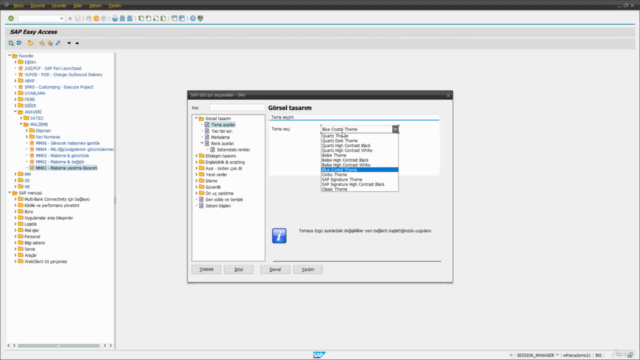Open the Sistem menu
Viewport: 640px width, 360px height.
click(95, 6)
